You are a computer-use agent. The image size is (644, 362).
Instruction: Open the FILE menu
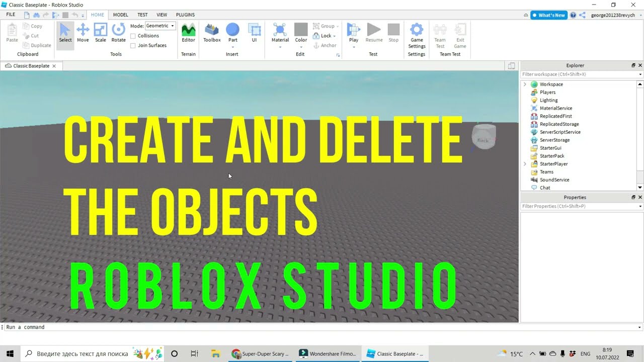click(11, 15)
